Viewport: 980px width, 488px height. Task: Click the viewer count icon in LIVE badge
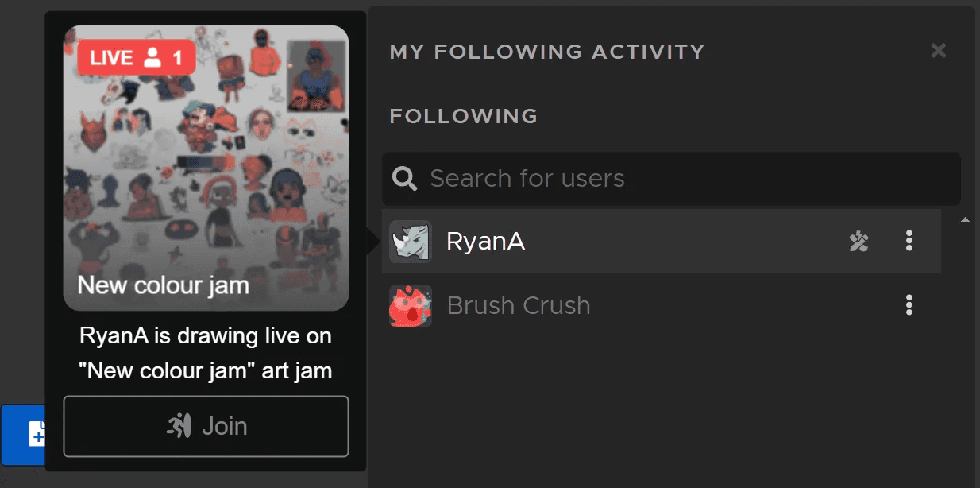pyautogui.click(x=152, y=57)
